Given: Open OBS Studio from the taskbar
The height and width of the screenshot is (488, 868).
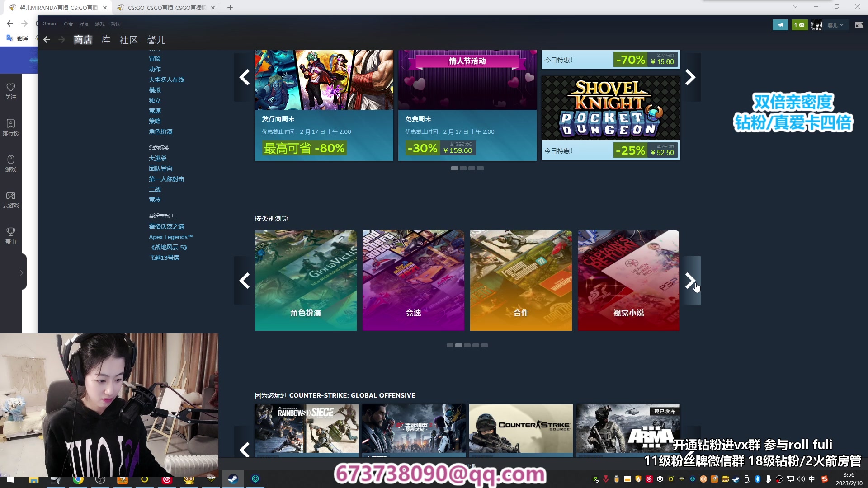Looking at the screenshot, I should point(100,479).
